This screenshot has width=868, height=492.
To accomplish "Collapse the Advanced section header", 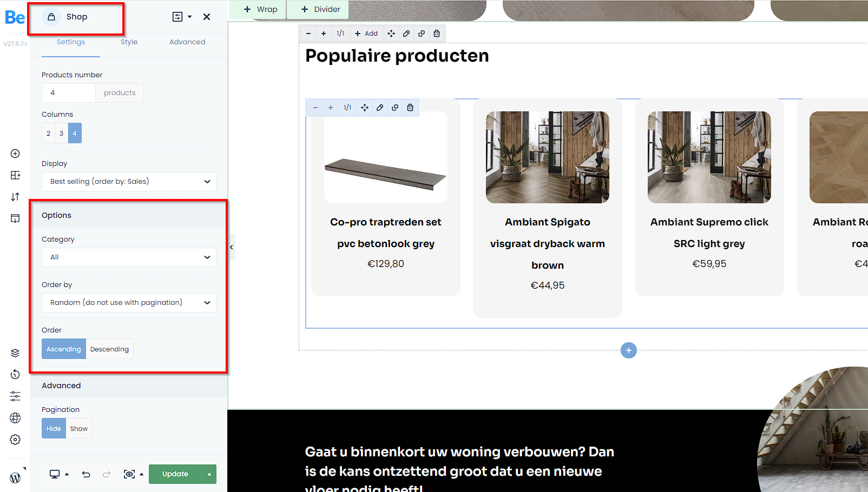I will 129,385.
